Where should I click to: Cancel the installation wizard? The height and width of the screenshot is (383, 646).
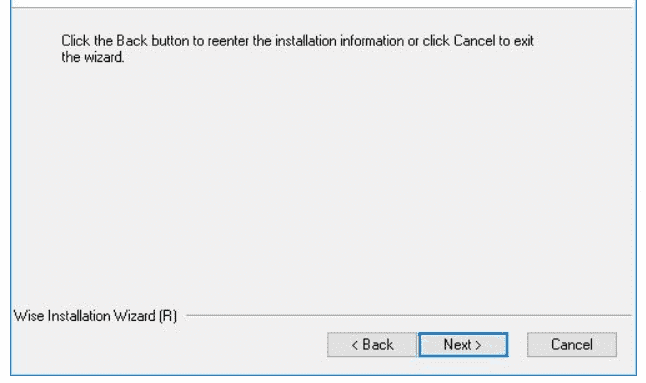click(x=572, y=344)
